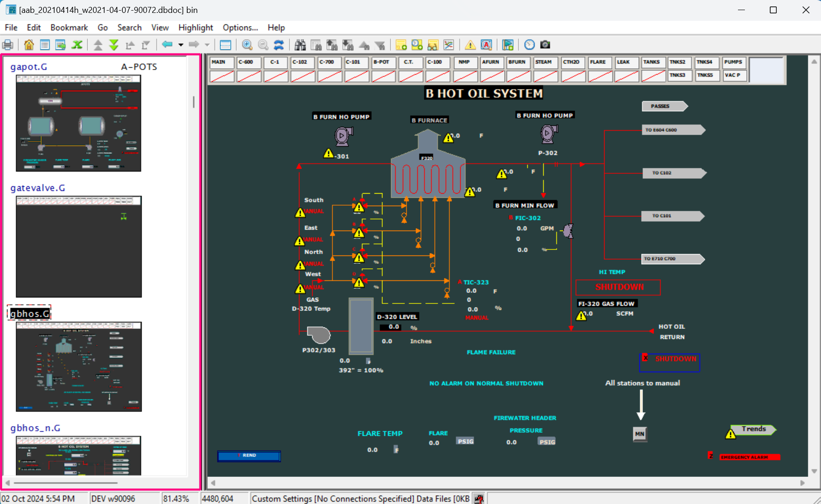Click the D-320 level tank graphic

click(361, 326)
